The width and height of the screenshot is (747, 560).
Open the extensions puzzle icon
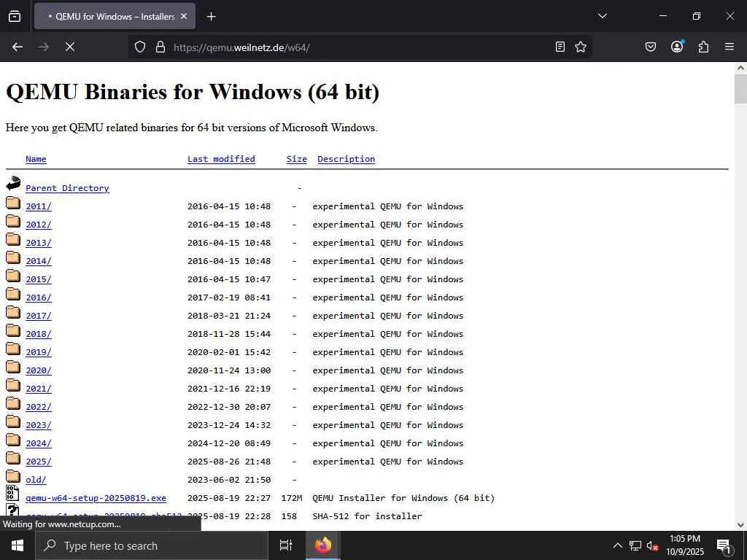pos(703,47)
